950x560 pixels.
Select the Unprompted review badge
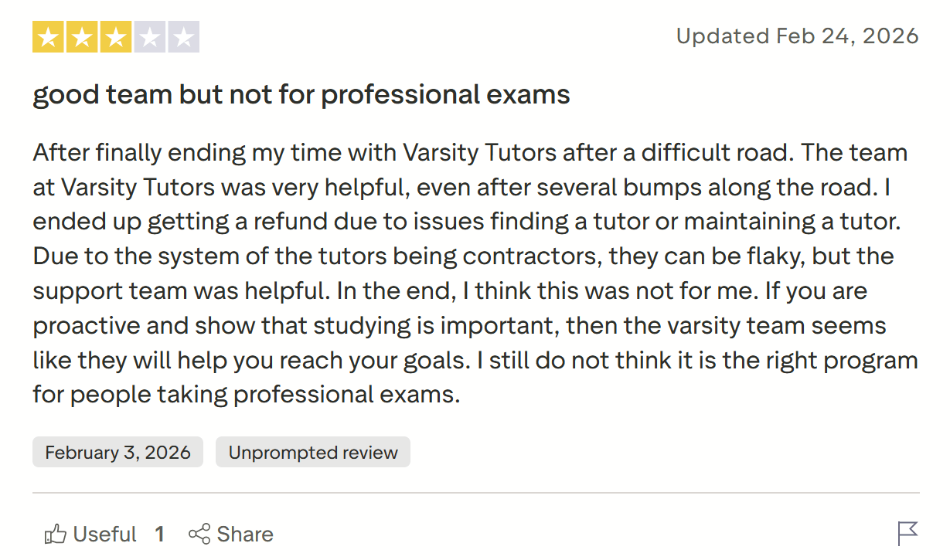coord(312,452)
